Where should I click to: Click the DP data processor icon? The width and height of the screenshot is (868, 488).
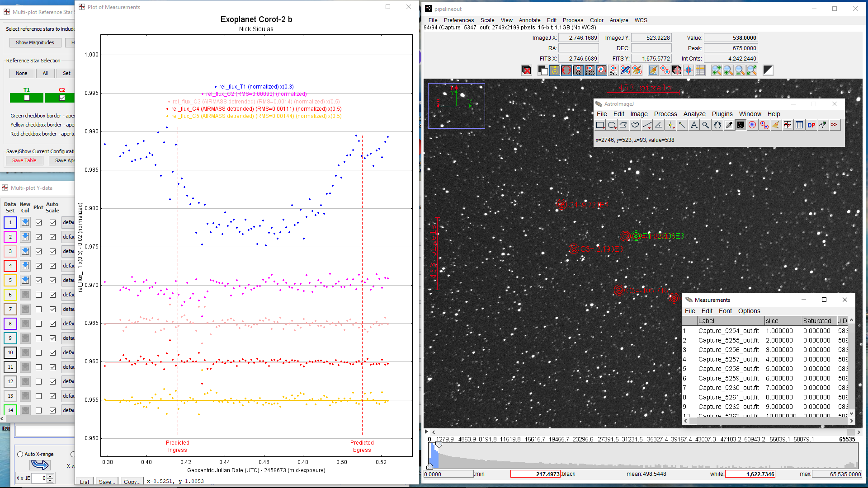point(811,125)
